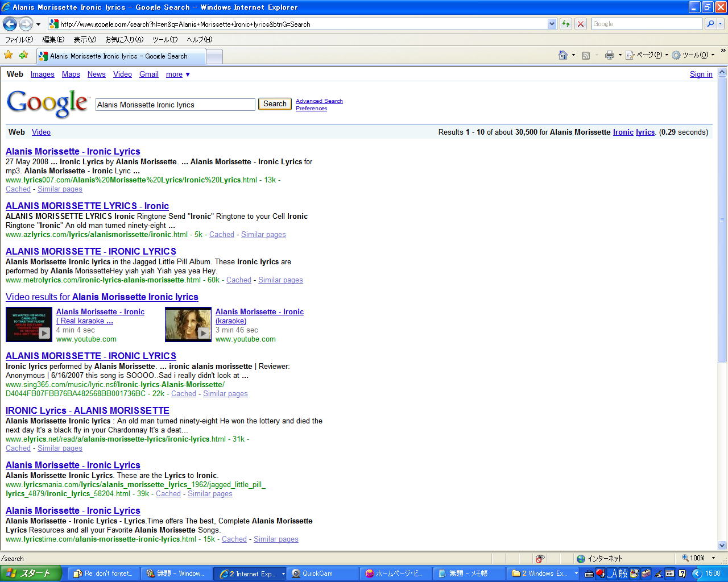Click the search magnifier icon in toolbar
This screenshot has height=582, width=728.
pos(710,24)
